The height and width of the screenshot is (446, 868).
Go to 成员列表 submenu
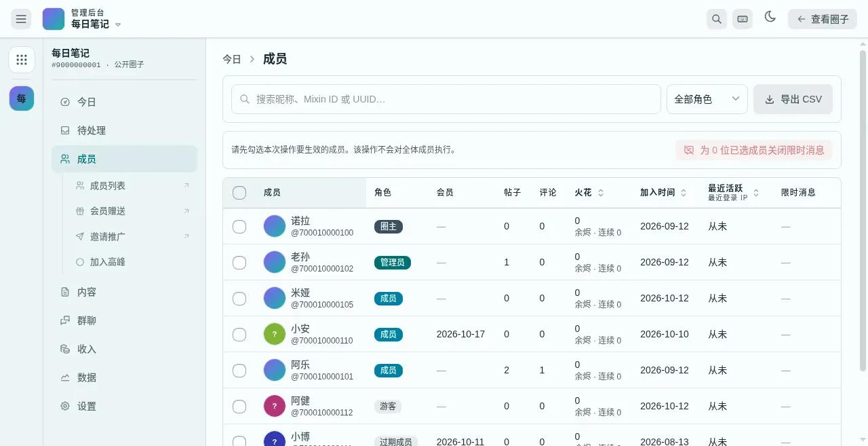(132, 185)
